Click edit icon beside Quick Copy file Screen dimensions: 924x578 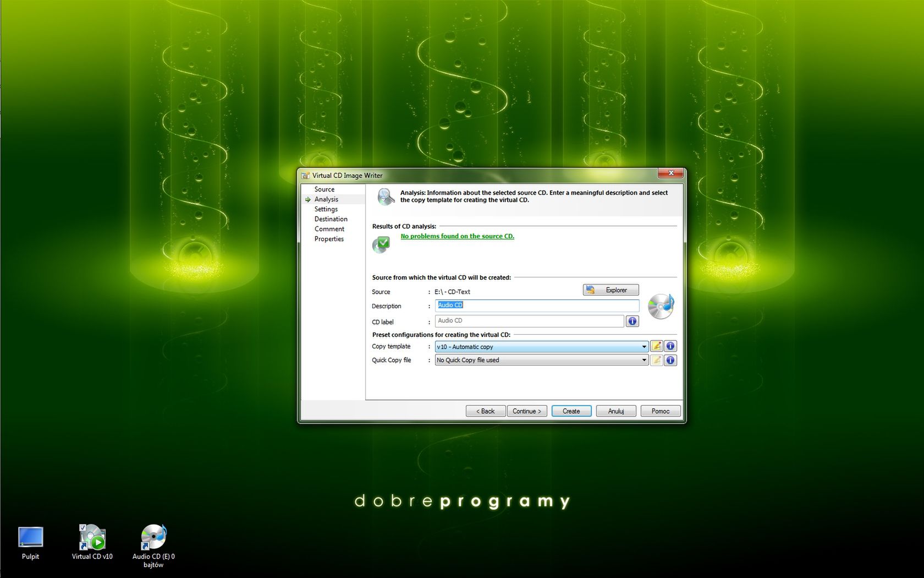click(656, 360)
